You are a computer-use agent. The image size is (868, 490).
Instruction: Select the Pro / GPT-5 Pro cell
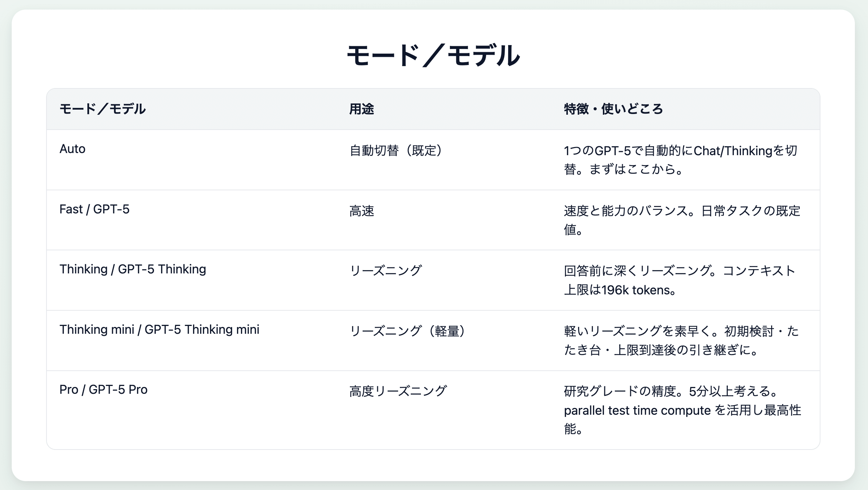(103, 390)
